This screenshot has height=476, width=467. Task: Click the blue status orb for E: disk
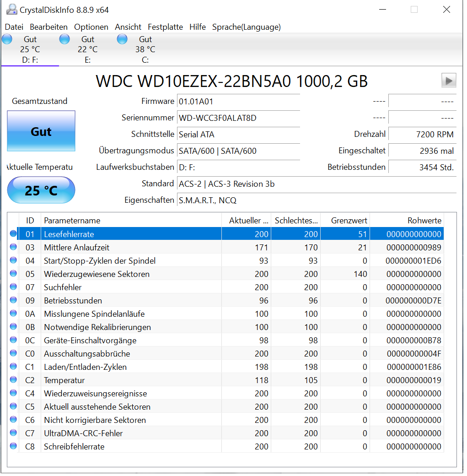(x=64, y=39)
